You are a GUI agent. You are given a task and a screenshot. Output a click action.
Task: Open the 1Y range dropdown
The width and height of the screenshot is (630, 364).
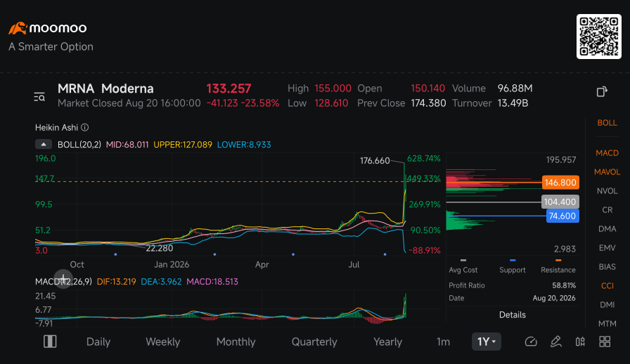486,342
